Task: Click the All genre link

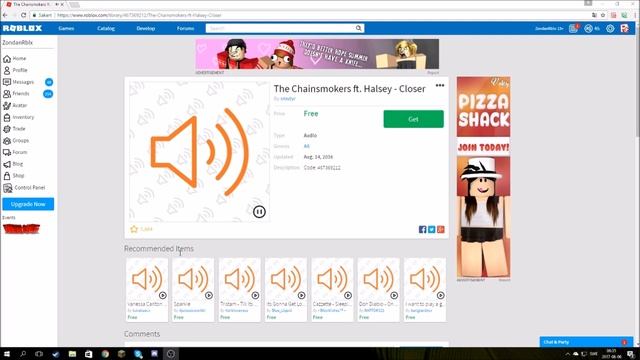Action: coord(307,146)
